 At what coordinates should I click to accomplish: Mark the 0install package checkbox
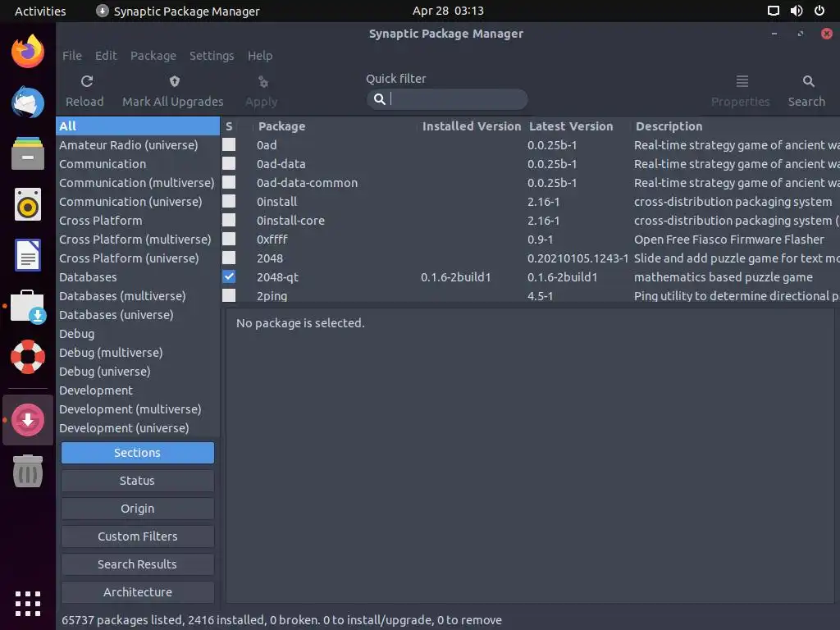229,202
